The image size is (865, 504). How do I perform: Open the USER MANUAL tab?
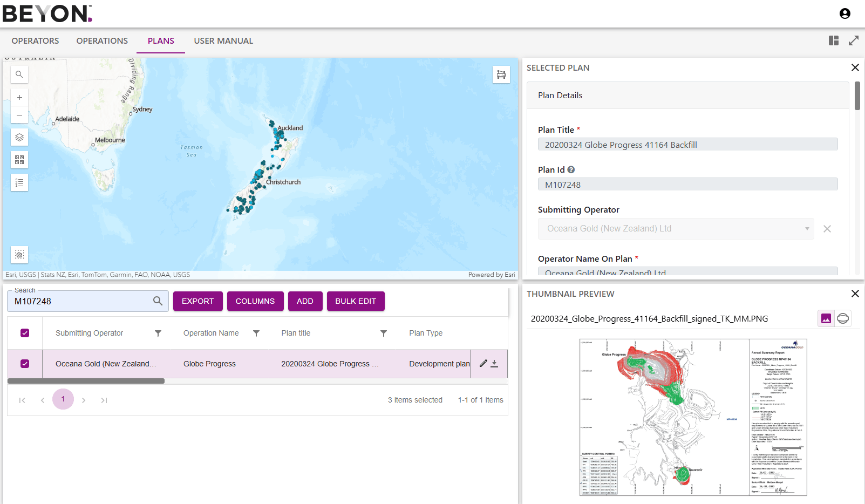click(223, 40)
